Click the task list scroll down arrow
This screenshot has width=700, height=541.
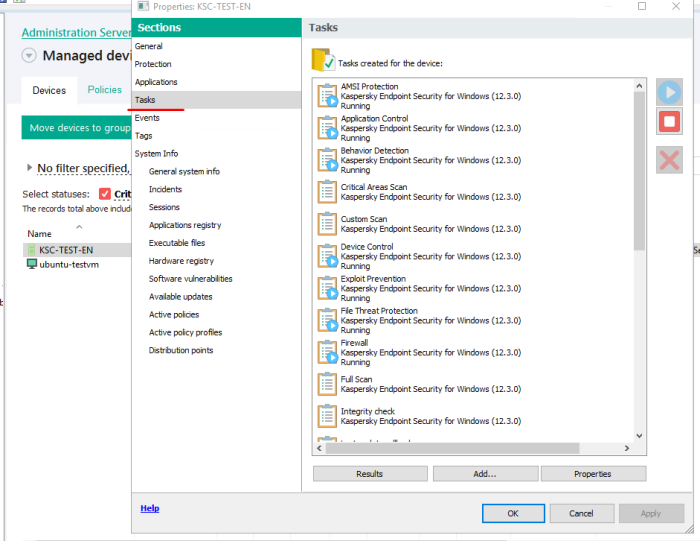point(639,436)
